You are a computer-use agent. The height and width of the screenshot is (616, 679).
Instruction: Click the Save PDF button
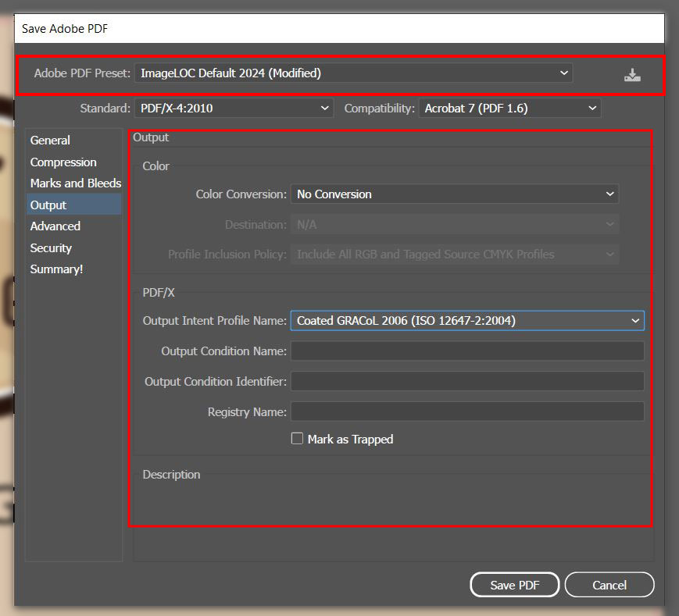click(x=514, y=585)
